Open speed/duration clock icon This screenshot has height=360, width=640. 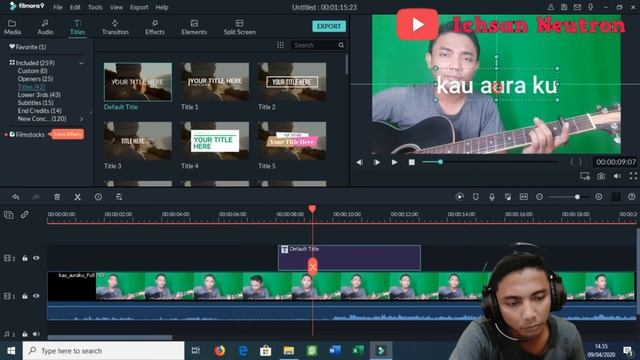coord(98,197)
